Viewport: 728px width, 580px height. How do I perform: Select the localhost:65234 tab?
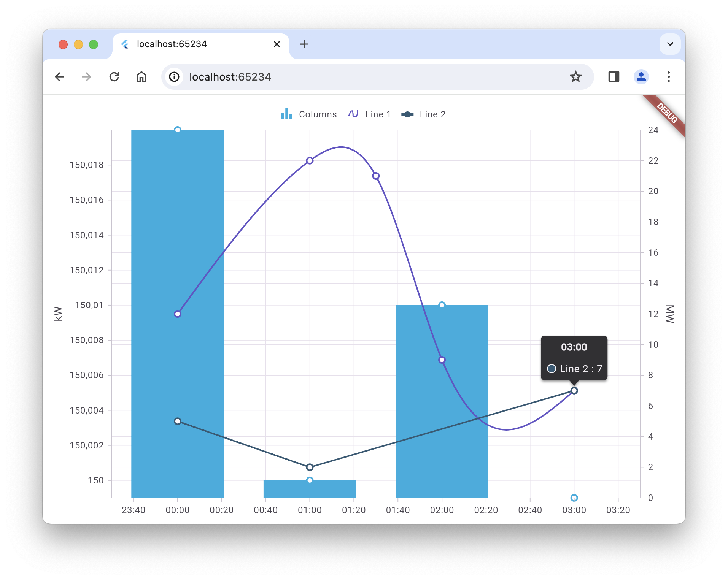point(190,44)
